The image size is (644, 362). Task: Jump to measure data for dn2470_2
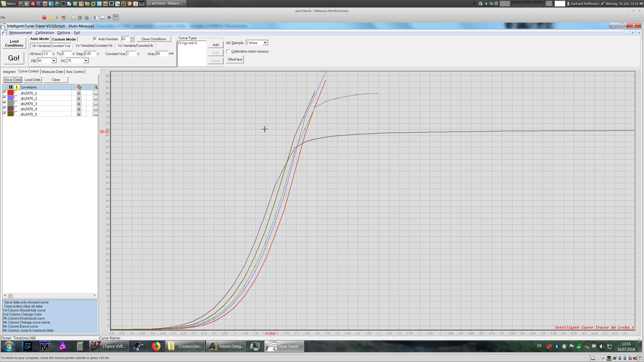coord(95,98)
